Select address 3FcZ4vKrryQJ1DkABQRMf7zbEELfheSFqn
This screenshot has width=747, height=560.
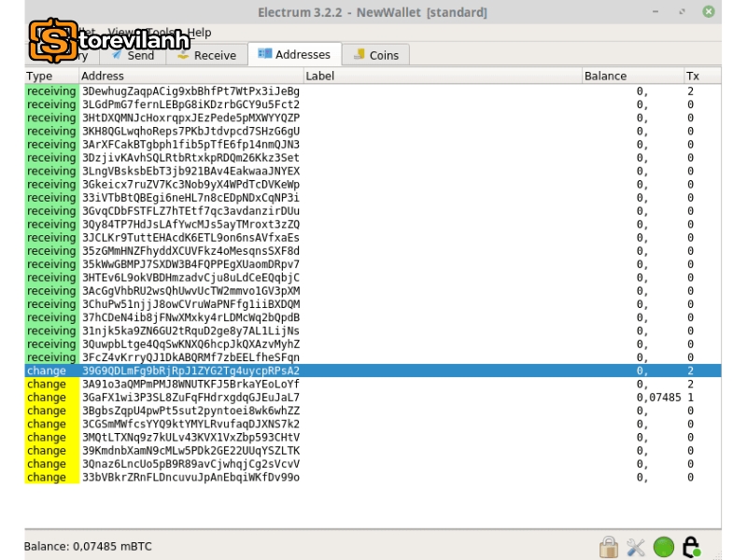coord(190,357)
